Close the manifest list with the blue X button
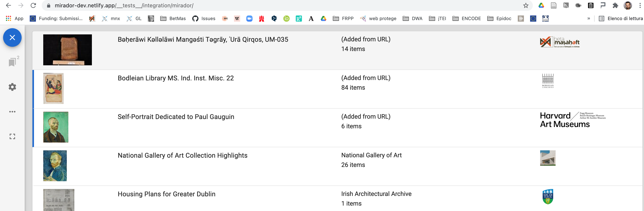The width and height of the screenshot is (644, 211). pyautogui.click(x=12, y=37)
